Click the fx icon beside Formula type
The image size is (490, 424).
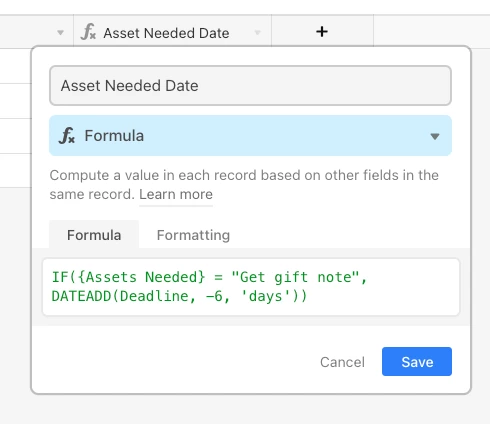pyautogui.click(x=67, y=136)
